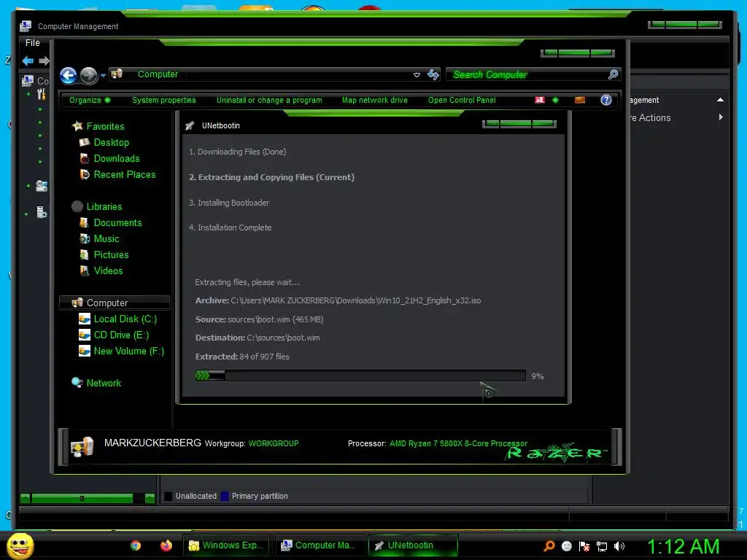Select Network in the navigation pane
The image size is (747, 560).
(x=104, y=383)
